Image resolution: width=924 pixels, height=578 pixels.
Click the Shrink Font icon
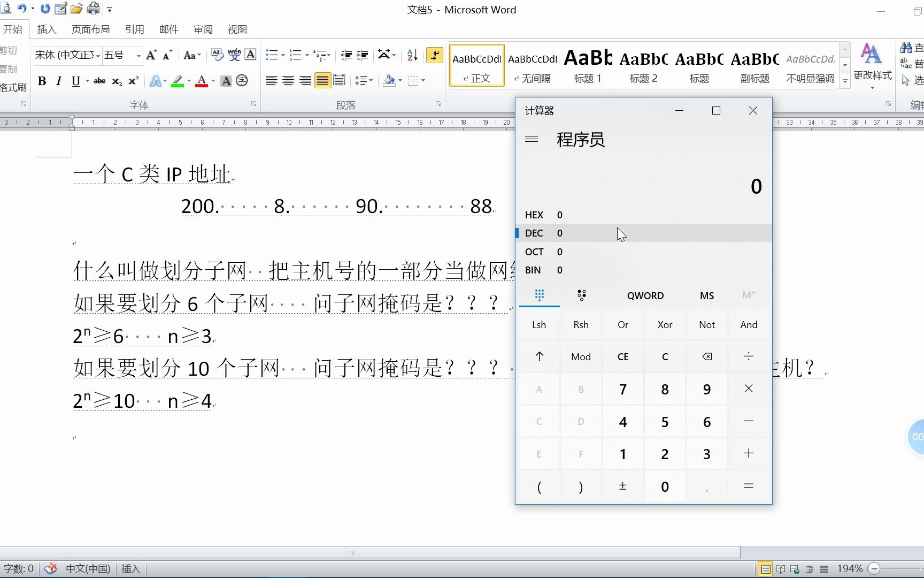[x=167, y=55]
